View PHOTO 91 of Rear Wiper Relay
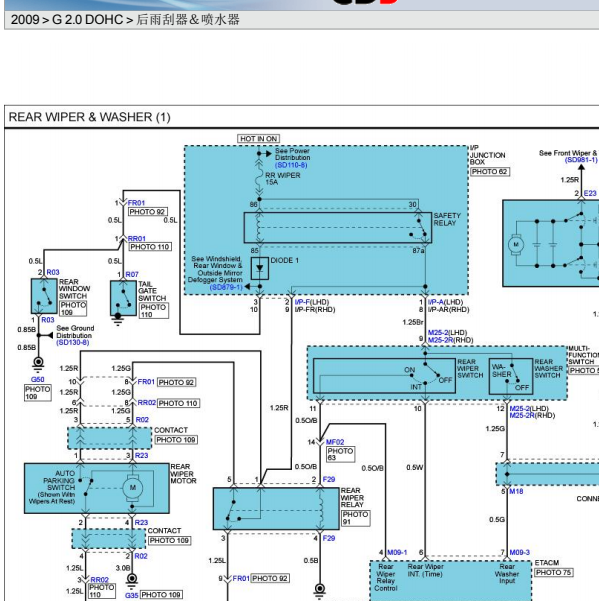This screenshot has width=599, height=601. 355,518
